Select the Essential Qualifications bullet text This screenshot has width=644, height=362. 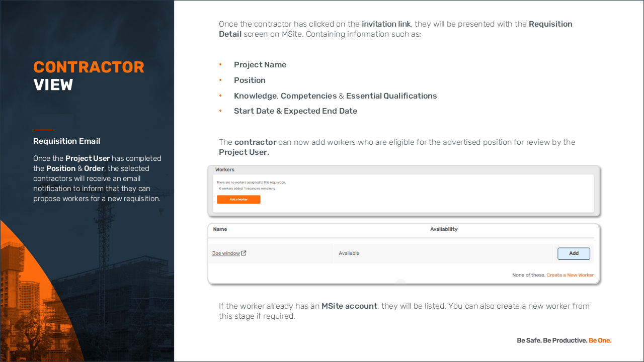tap(391, 96)
